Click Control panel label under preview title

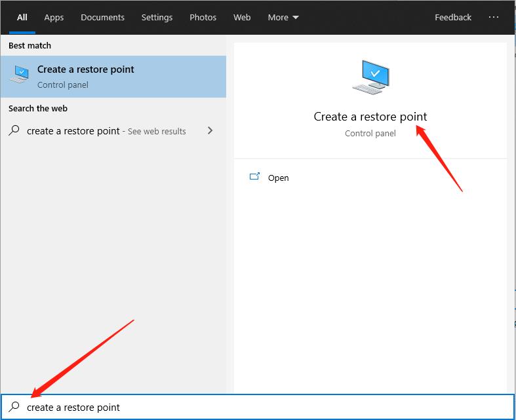click(370, 134)
